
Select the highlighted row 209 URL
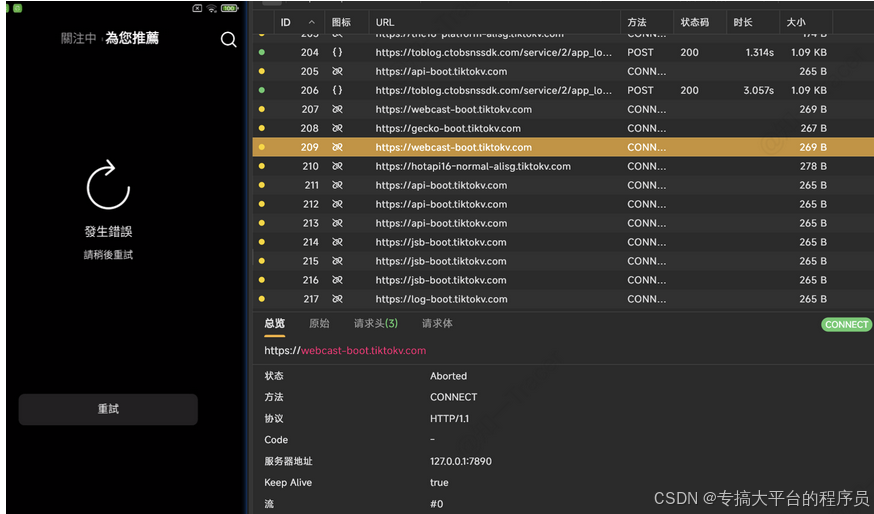pos(454,147)
